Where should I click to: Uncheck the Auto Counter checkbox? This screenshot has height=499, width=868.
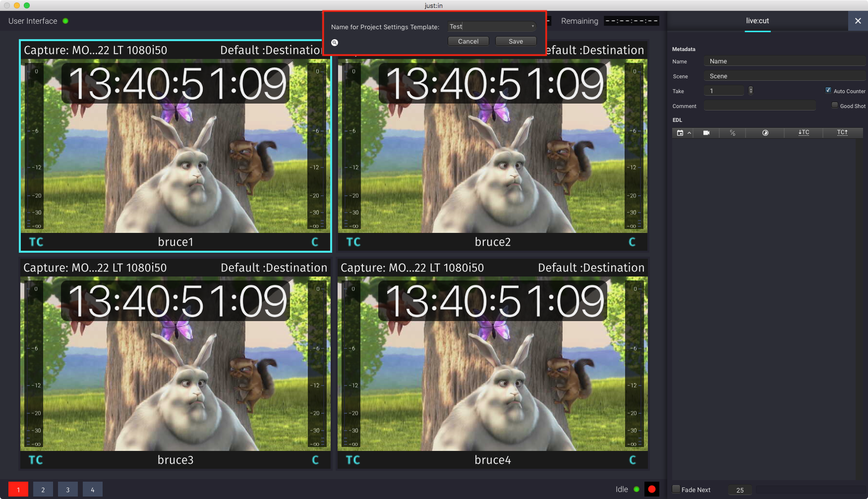pos(828,90)
